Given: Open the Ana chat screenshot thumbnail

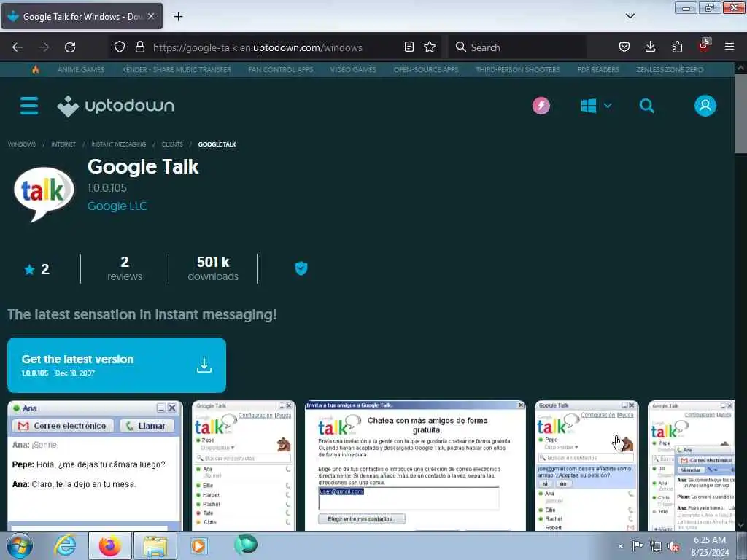Looking at the screenshot, I should coord(95,466).
